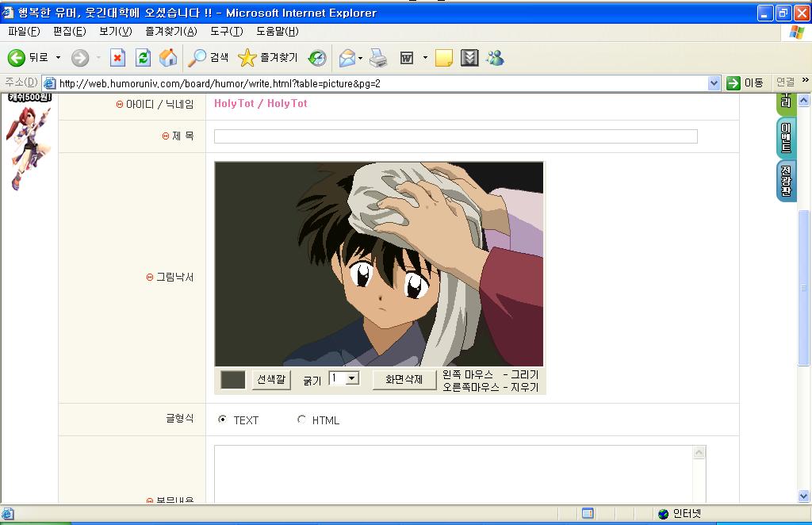This screenshot has width=812, height=525.
Task: Click the 화면삭제 clear screen button
Action: click(404, 380)
